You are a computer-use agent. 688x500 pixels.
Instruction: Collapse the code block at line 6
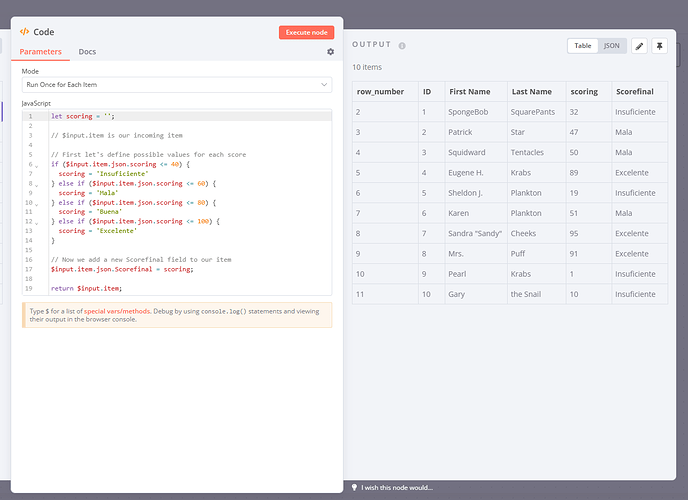coord(38,164)
